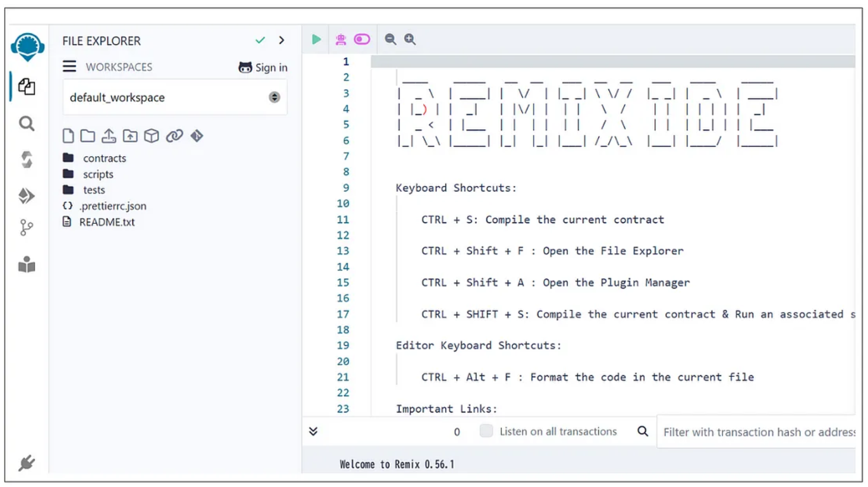
Task: Open the Search in files sidebar icon
Action: [x=26, y=124]
